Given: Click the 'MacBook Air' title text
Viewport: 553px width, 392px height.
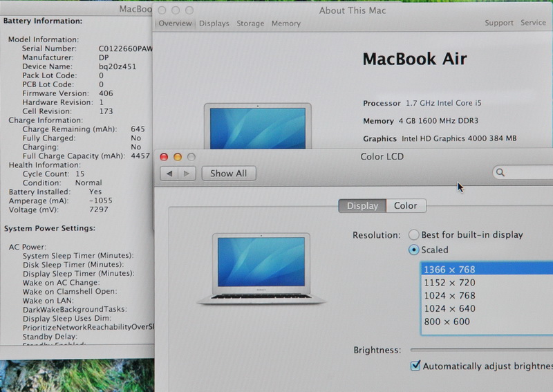Looking at the screenshot, I should pos(415,59).
